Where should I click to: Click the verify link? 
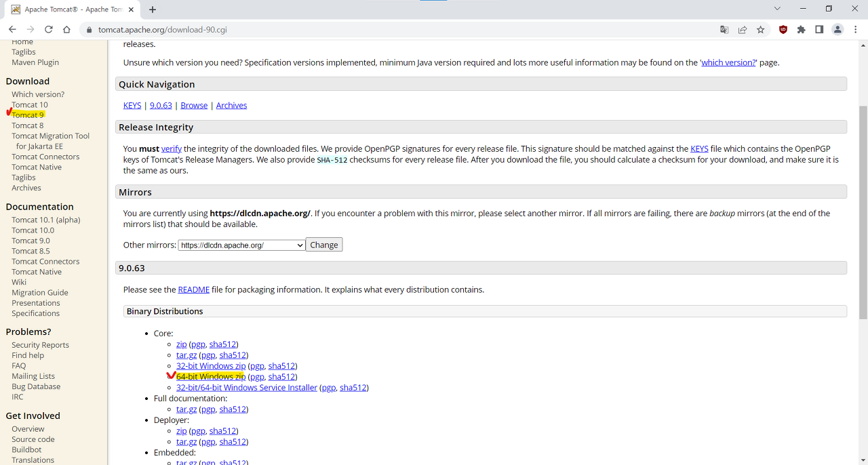(172, 148)
